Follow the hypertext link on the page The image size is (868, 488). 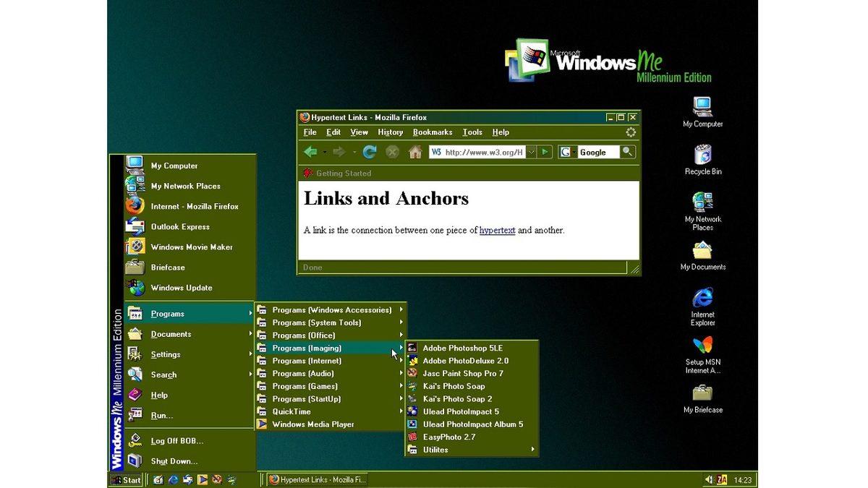click(x=497, y=230)
